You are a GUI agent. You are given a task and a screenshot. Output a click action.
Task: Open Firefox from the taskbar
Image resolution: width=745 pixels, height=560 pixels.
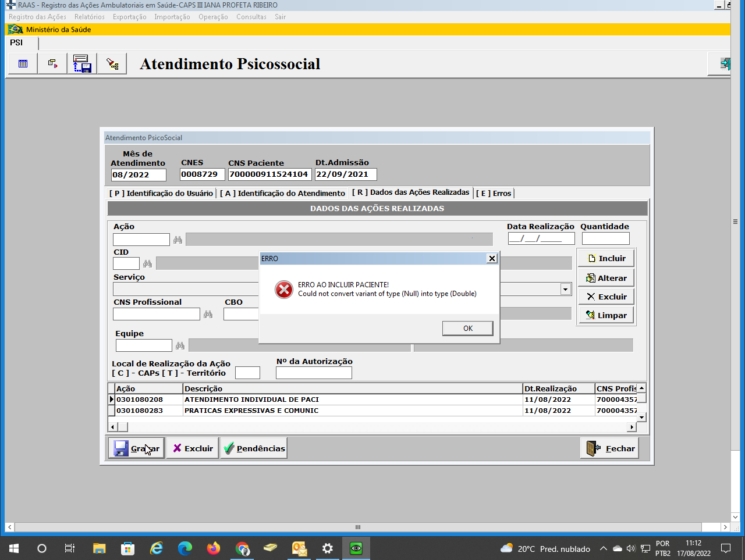pyautogui.click(x=214, y=548)
